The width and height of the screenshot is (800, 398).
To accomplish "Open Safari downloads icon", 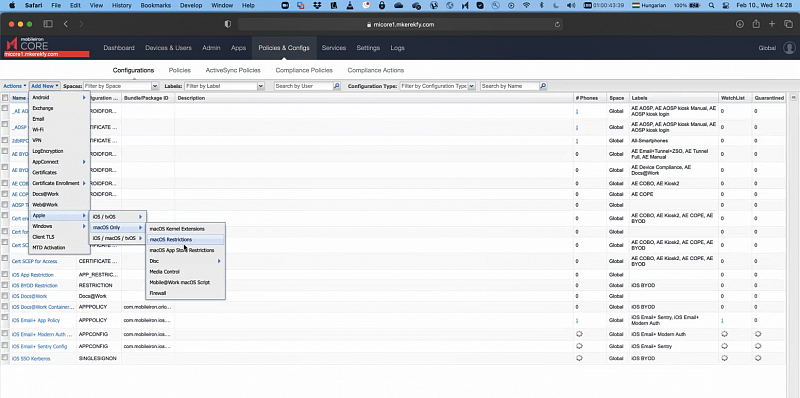I will coord(740,24).
